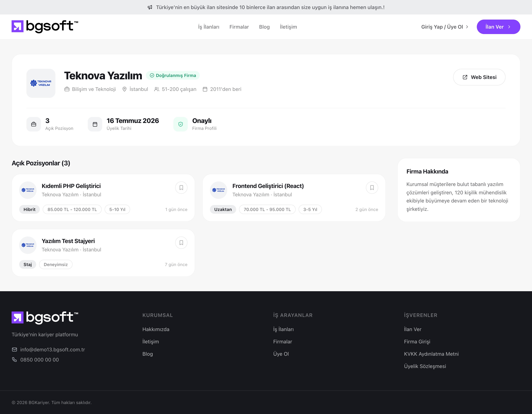Bookmark the Yazılım Test Stajyeri job
Viewport: 532px width, 414px height.
(181, 243)
